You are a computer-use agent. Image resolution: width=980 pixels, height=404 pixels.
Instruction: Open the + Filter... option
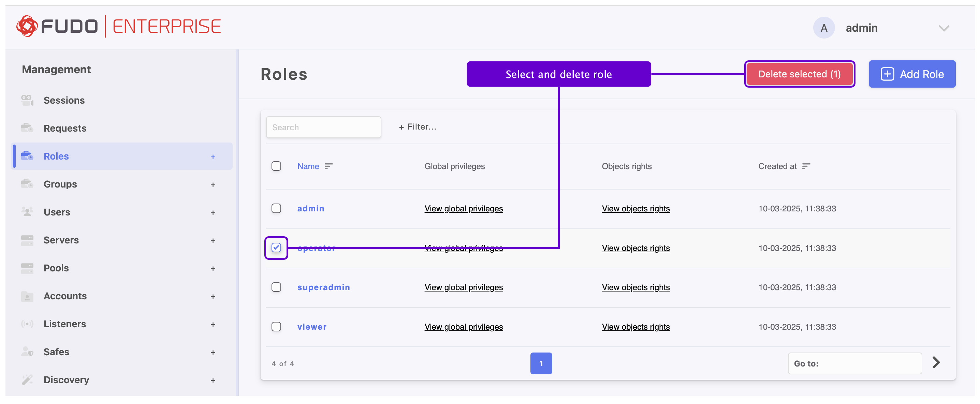click(x=417, y=127)
